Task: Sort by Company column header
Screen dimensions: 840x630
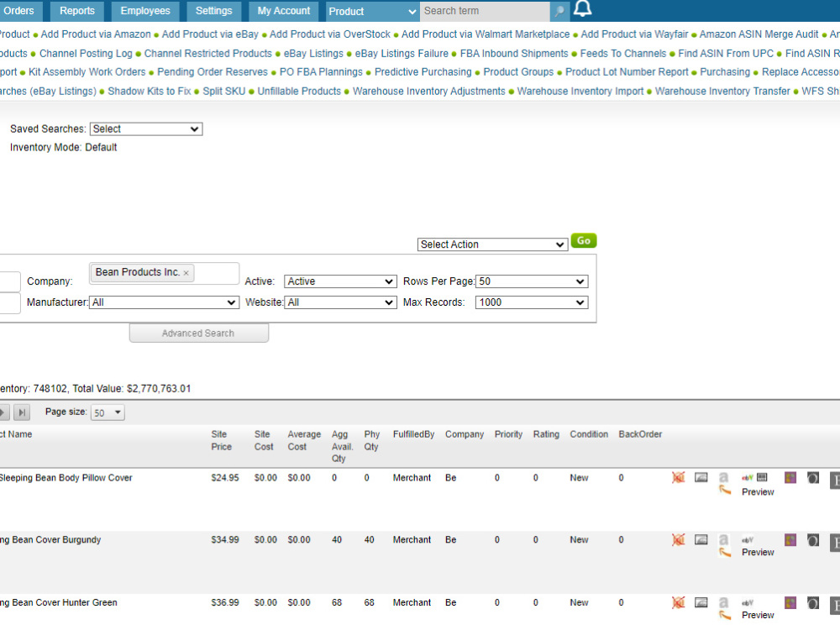Action: 465,434
